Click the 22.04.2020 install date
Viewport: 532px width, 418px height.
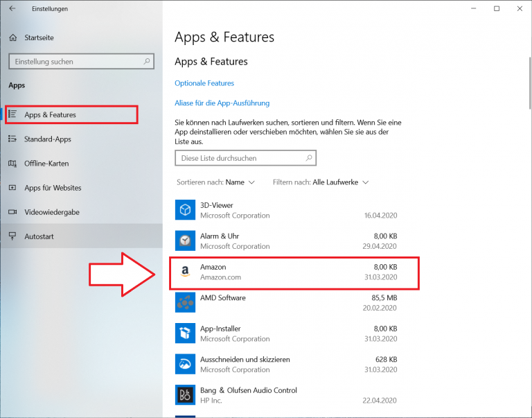(x=380, y=401)
